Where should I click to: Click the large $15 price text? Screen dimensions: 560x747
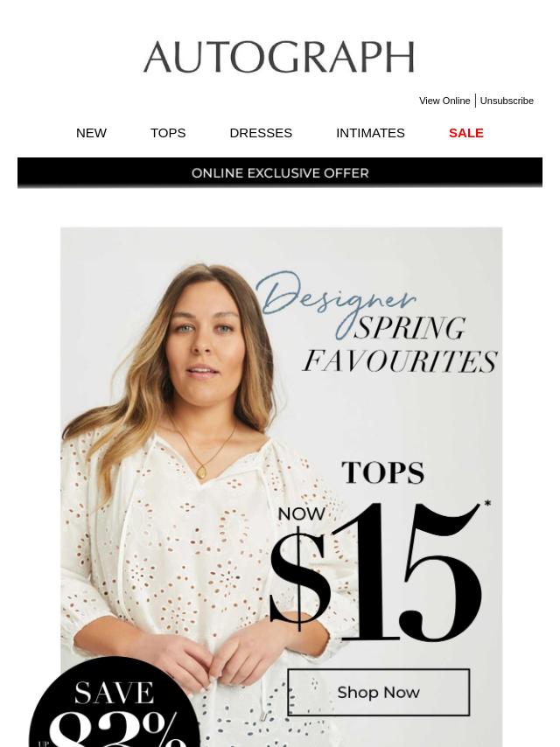click(x=375, y=572)
